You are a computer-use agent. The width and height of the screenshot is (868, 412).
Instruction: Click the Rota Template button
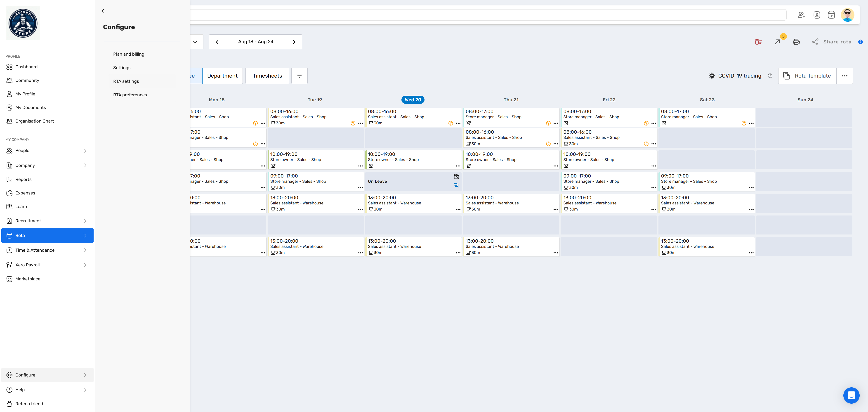coord(807,76)
